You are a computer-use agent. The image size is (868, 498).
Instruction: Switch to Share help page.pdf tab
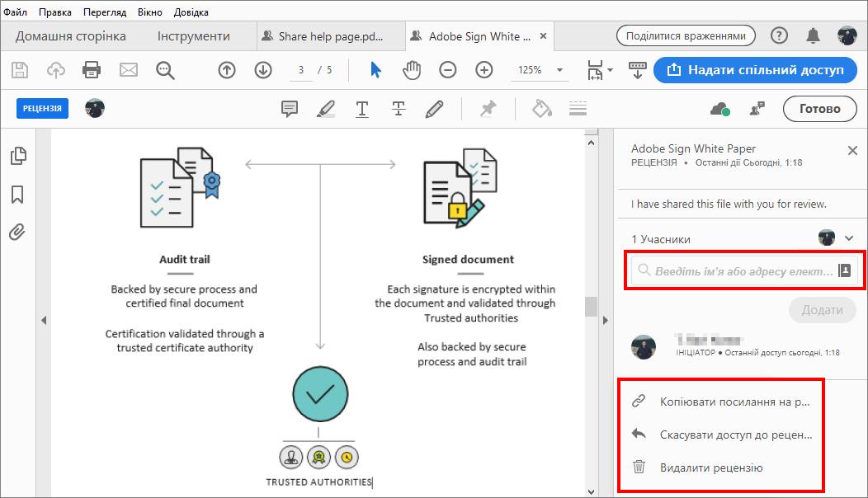[x=331, y=36]
